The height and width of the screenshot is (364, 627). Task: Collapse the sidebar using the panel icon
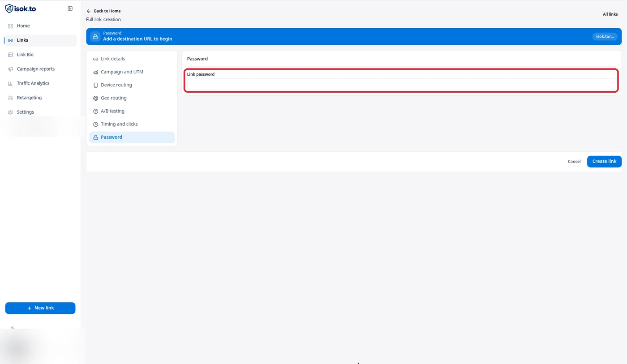[x=70, y=9]
